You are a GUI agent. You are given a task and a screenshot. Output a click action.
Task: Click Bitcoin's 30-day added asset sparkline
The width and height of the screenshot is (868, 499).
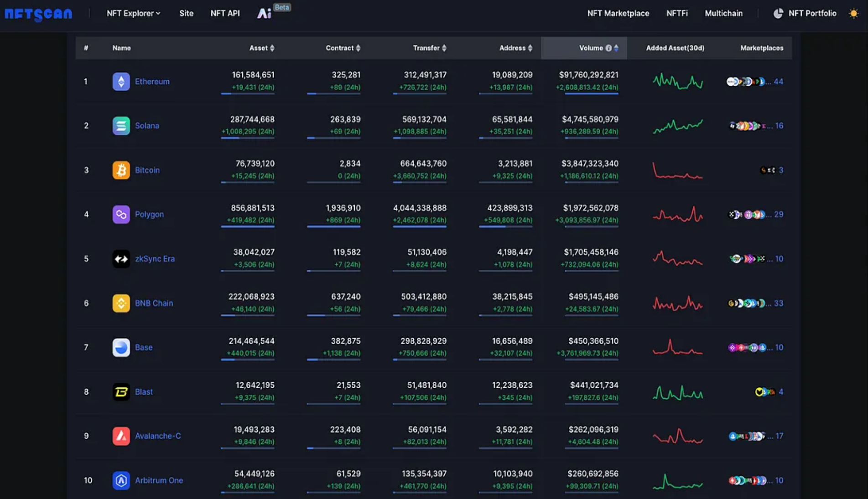(678, 170)
